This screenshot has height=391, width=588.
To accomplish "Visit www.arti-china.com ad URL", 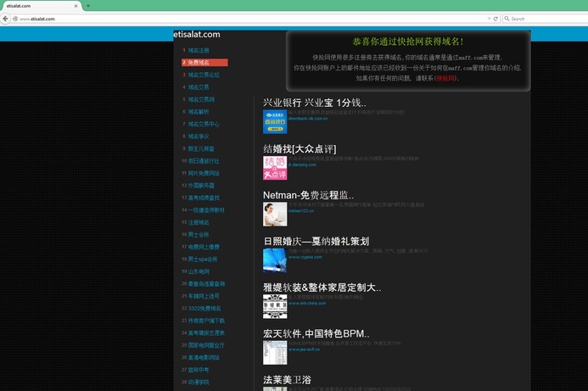I will point(307,304).
